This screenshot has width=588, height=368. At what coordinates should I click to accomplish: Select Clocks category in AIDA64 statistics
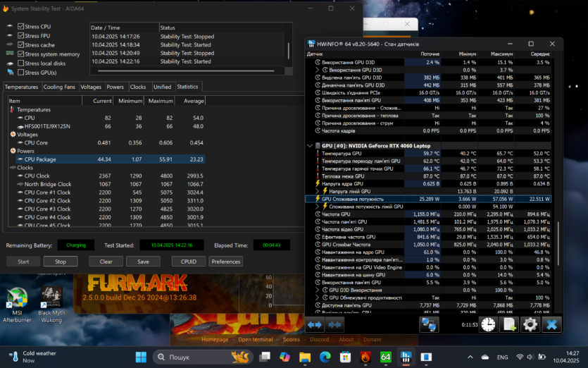[x=25, y=168]
